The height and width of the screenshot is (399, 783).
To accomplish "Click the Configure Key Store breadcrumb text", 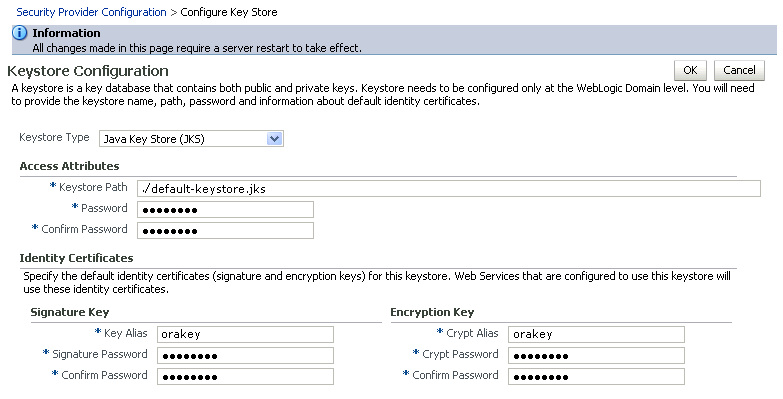I will pos(229,12).
